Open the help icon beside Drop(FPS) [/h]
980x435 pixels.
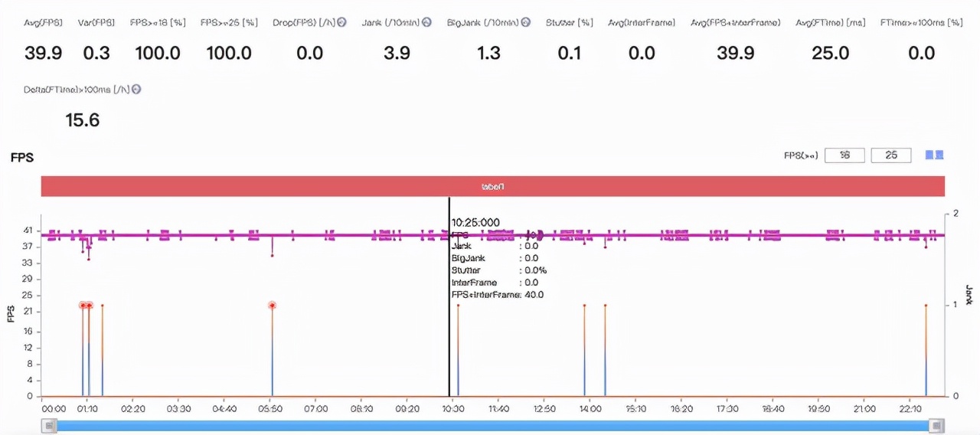coord(342,23)
